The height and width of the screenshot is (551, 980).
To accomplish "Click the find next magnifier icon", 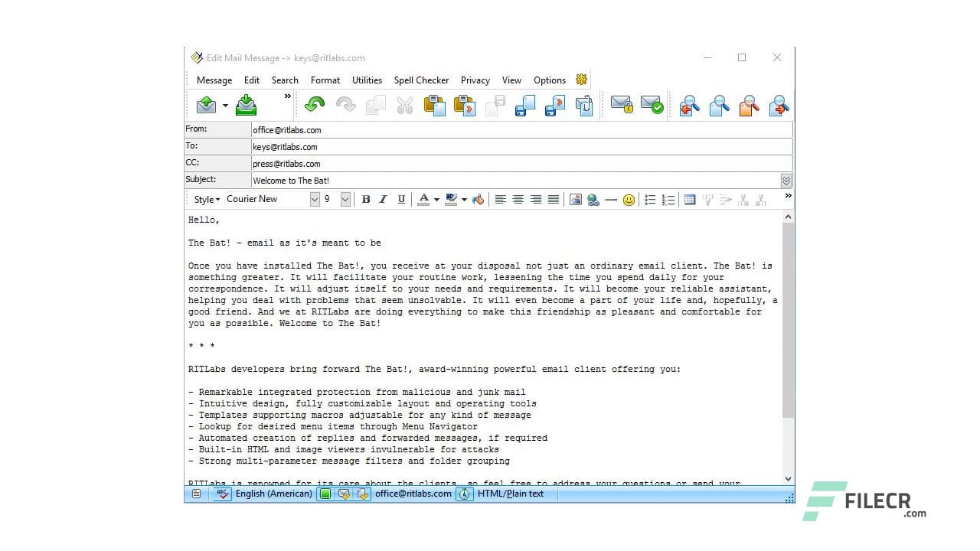I will [x=779, y=105].
